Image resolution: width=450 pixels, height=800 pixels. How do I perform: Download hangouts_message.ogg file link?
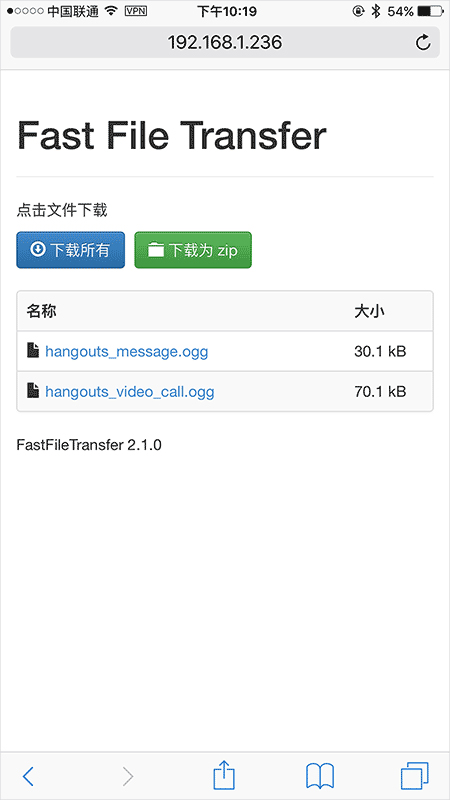(127, 352)
